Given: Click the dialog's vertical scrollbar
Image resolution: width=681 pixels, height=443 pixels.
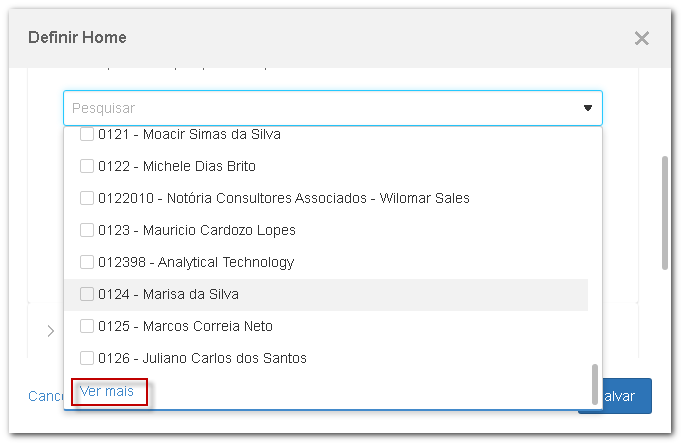Looking at the screenshot, I should [x=664, y=212].
